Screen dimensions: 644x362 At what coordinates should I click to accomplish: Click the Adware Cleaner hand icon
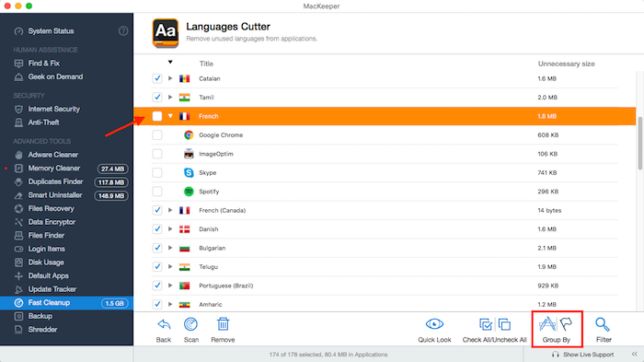click(18, 155)
